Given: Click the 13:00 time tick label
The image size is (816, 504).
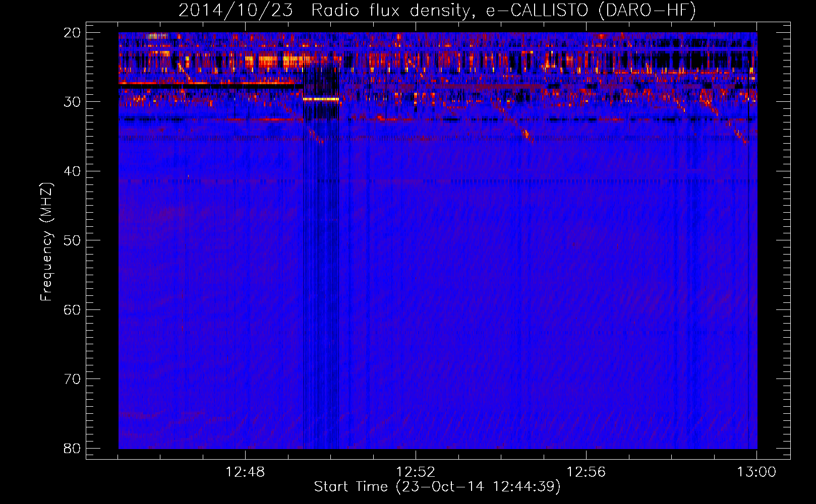Looking at the screenshot, I should (756, 472).
